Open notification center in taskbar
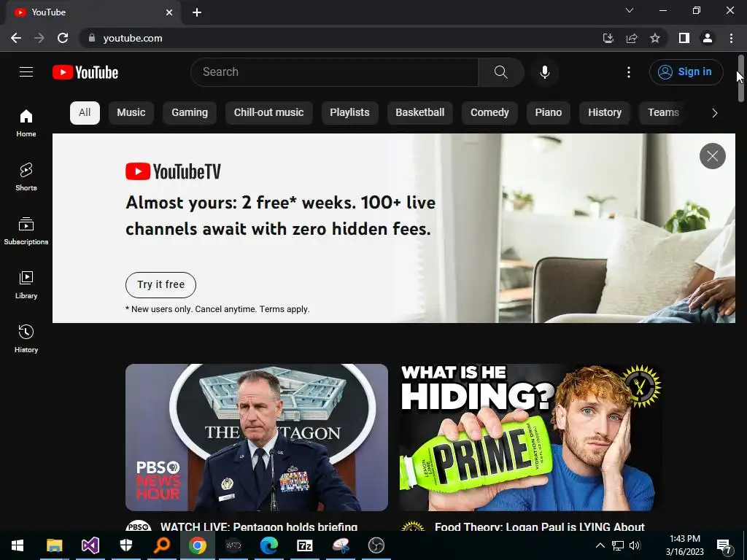This screenshot has height=560, width=747. [724, 545]
